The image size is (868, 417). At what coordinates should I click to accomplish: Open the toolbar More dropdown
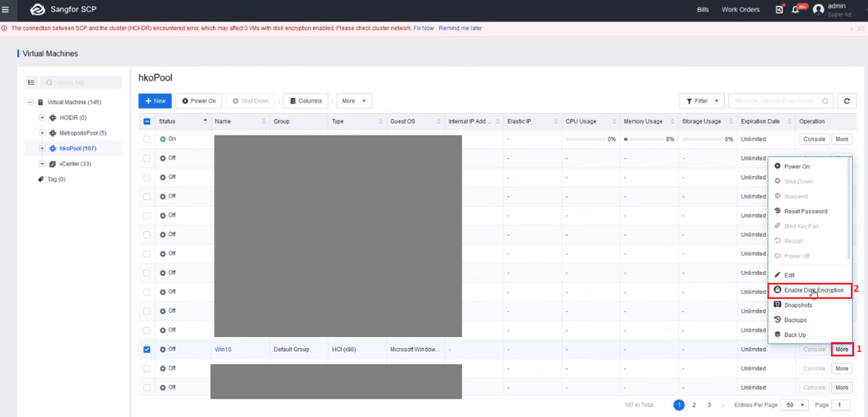(x=354, y=101)
